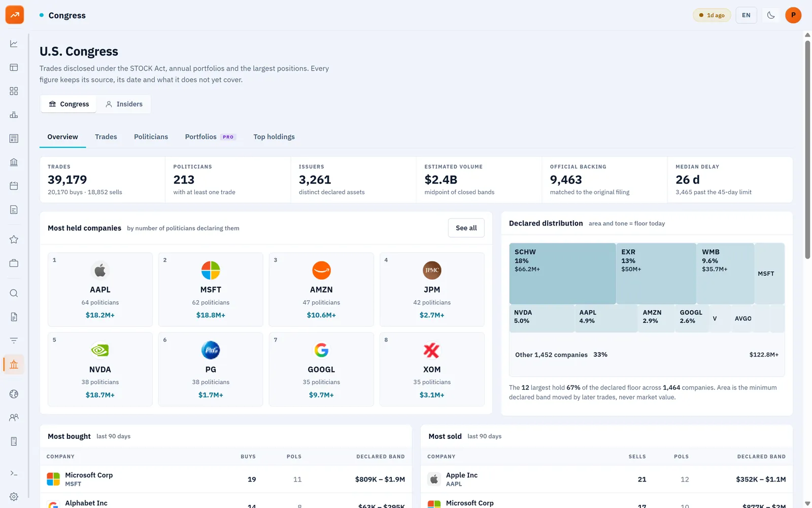Screen dimensions: 812x508
Task: Open settings gear in sidebar
Action: coord(14,497)
